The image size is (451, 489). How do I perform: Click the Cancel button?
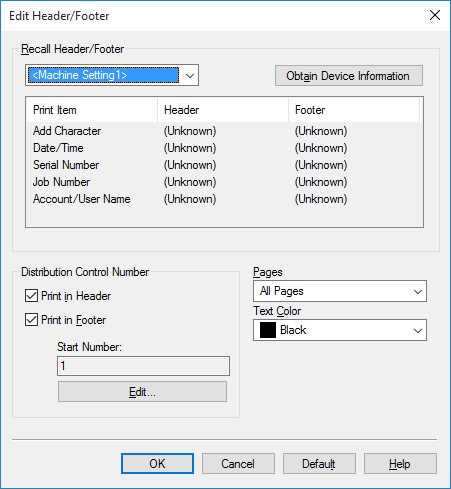(x=238, y=463)
